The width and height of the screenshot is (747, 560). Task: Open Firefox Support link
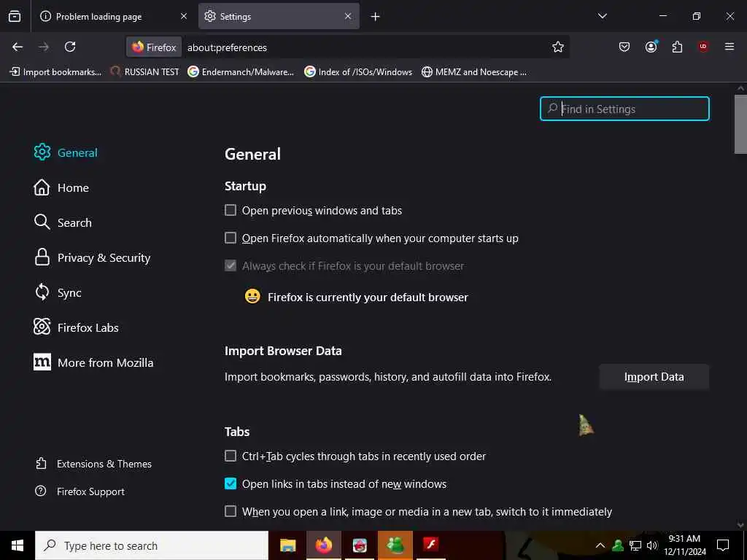80,491
